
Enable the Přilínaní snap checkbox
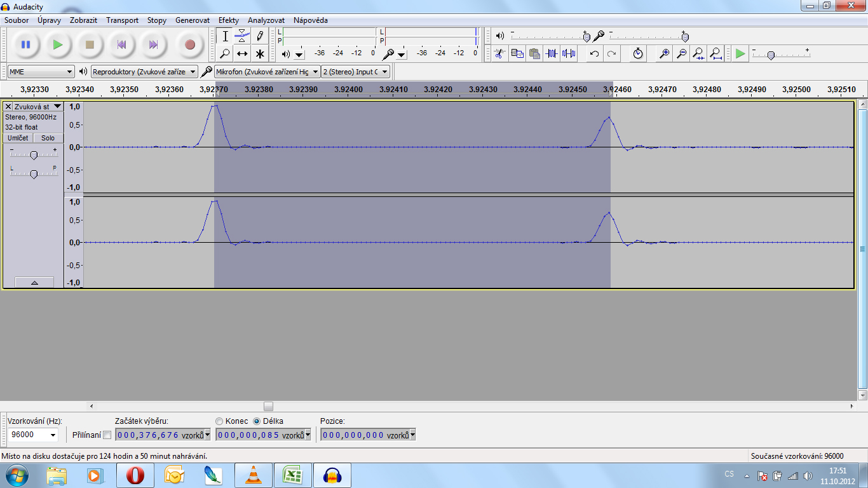pyautogui.click(x=107, y=435)
